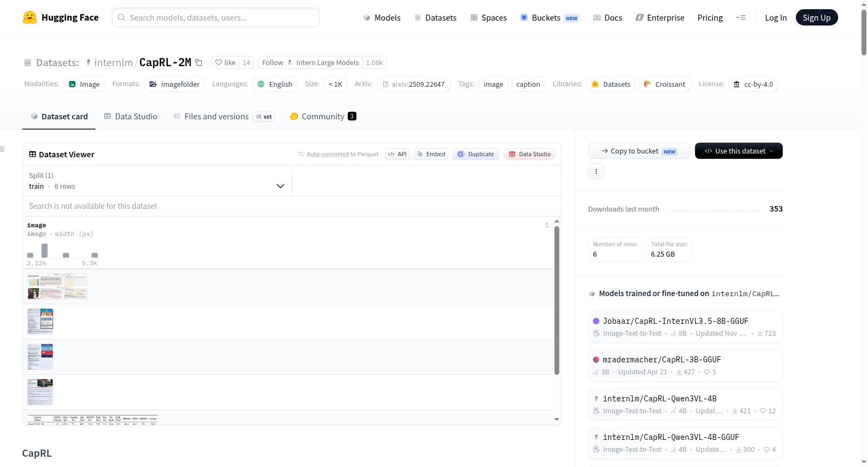Image resolution: width=868 pixels, height=467 pixels.
Task: Click the Embed button
Action: [431, 154]
